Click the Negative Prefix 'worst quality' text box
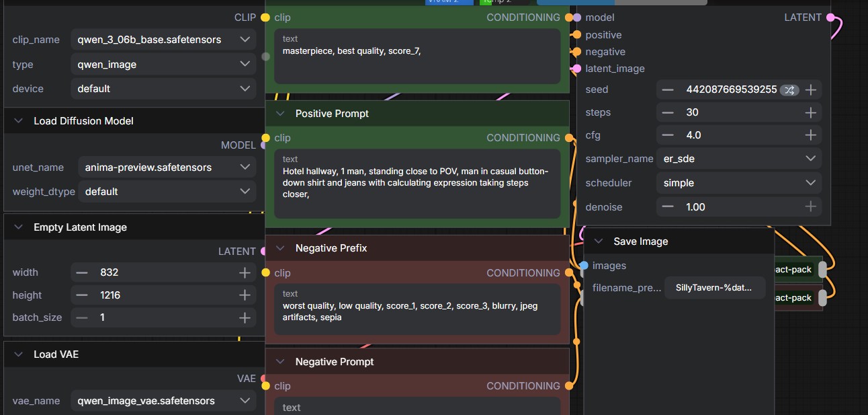 417,309
